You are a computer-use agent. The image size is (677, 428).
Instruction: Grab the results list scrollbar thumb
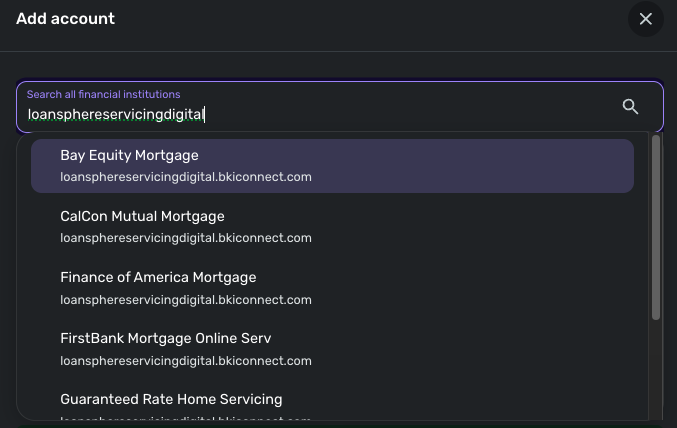pyautogui.click(x=656, y=228)
